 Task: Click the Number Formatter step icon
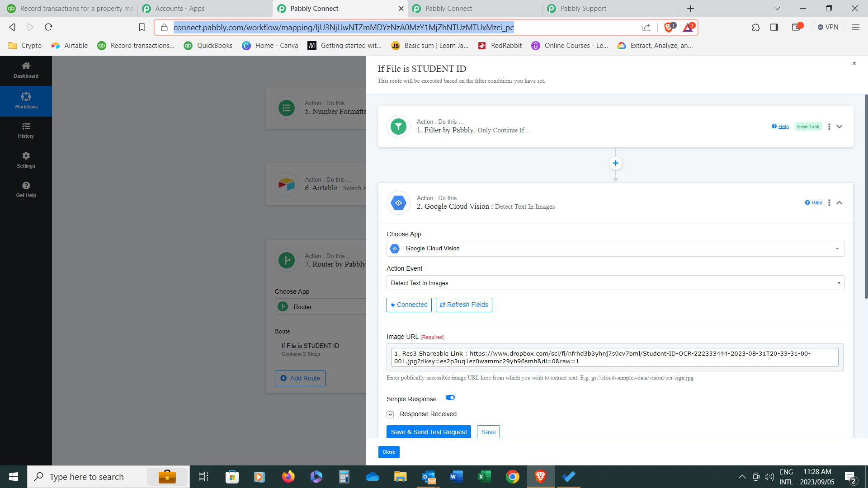(287, 108)
